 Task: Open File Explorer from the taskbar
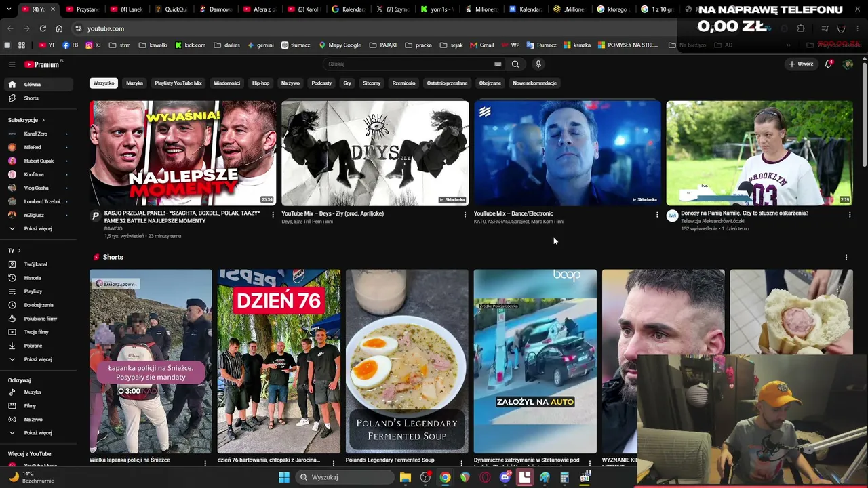pyautogui.click(x=406, y=477)
